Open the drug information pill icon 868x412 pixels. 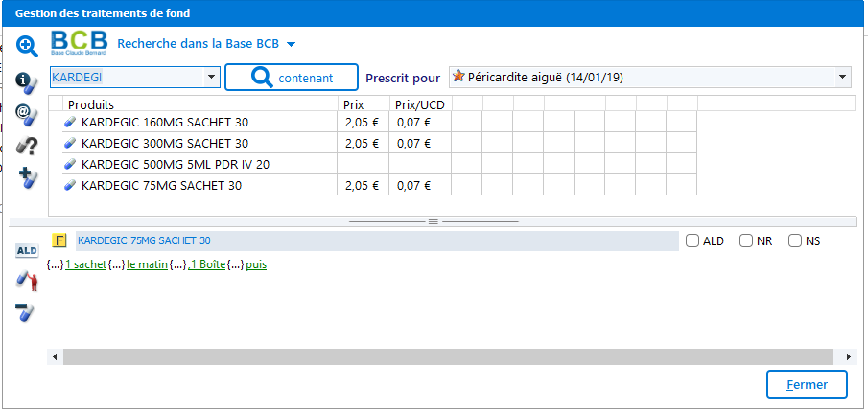pos(27,81)
